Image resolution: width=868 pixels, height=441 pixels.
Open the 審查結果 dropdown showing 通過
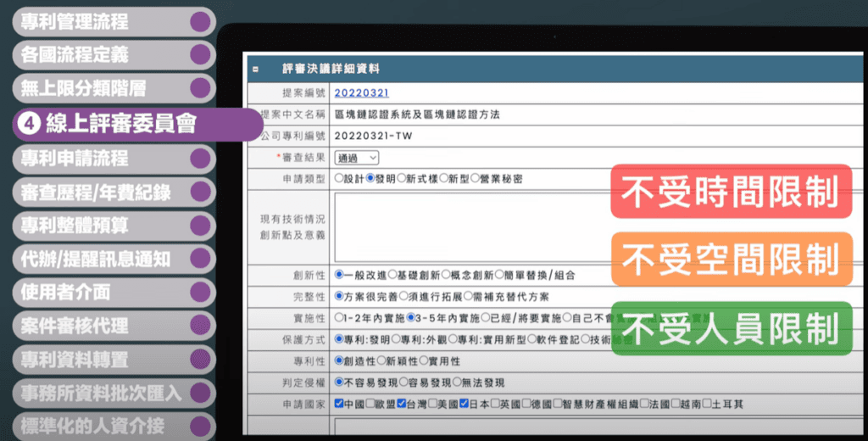(x=357, y=158)
